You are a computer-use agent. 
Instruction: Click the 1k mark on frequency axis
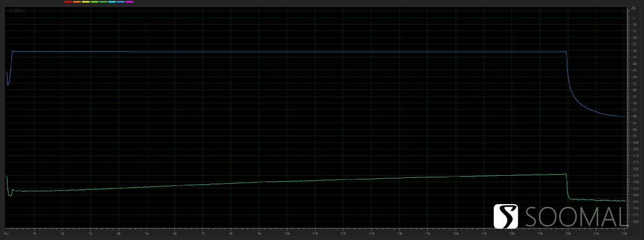(x=34, y=234)
